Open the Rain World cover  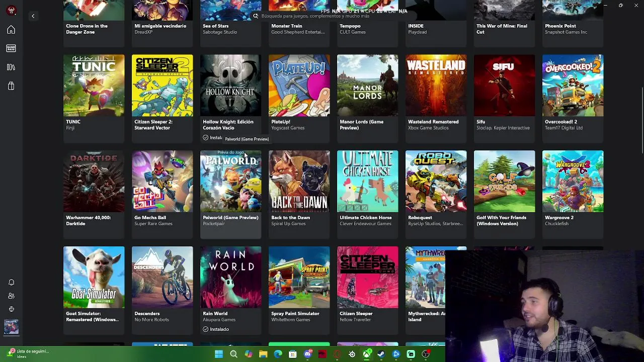230,277
